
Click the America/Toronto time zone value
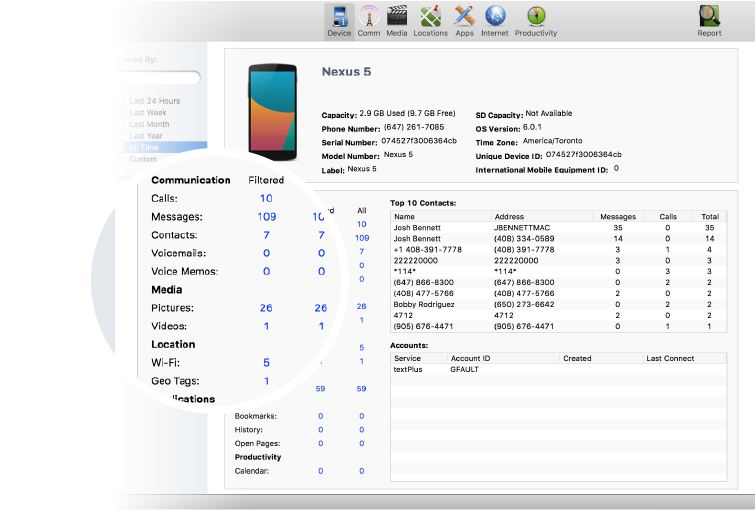click(552, 141)
